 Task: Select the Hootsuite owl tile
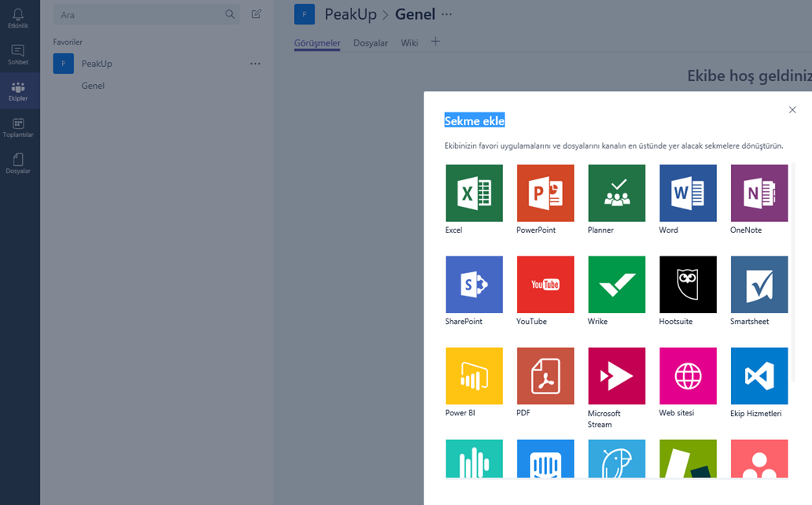point(688,284)
